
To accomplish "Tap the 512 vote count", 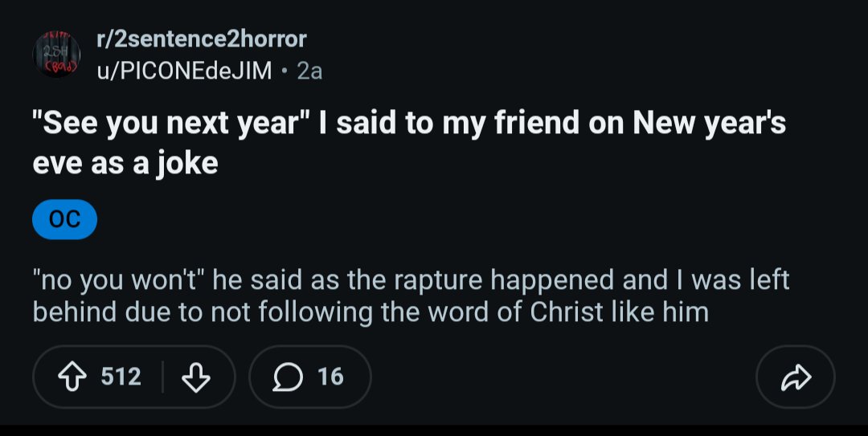I will tap(121, 377).
